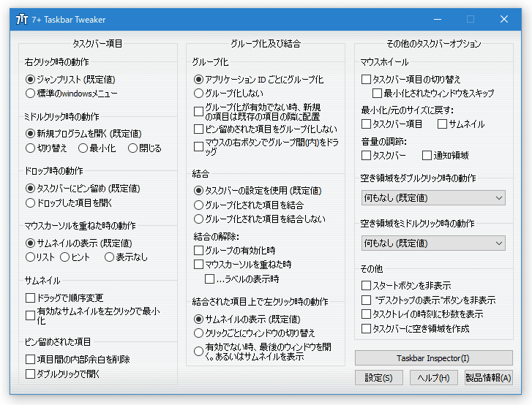Choose タスクバーにピン留め (既定値) drop option
The height and width of the screenshot is (405, 532).
(30, 189)
